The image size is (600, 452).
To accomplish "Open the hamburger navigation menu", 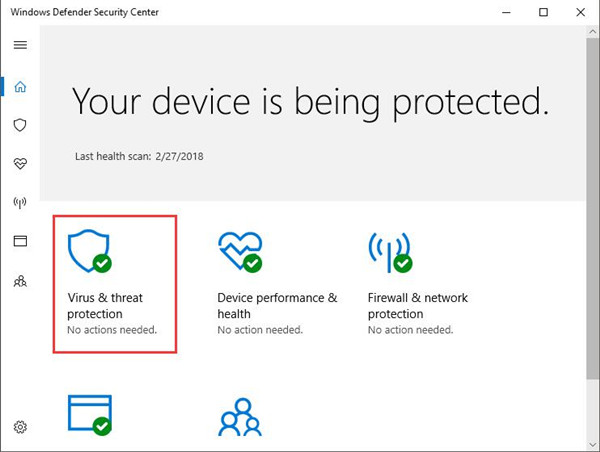I will 20,45.
